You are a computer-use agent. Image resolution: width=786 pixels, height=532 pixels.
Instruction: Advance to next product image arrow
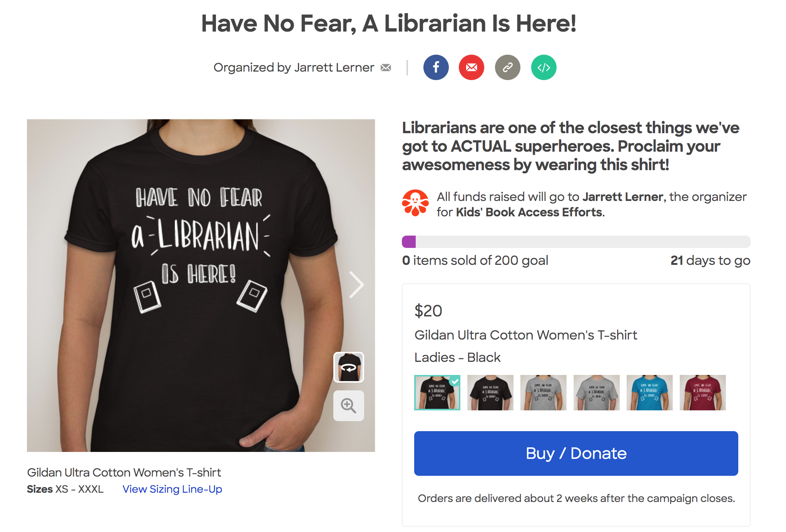click(x=356, y=285)
